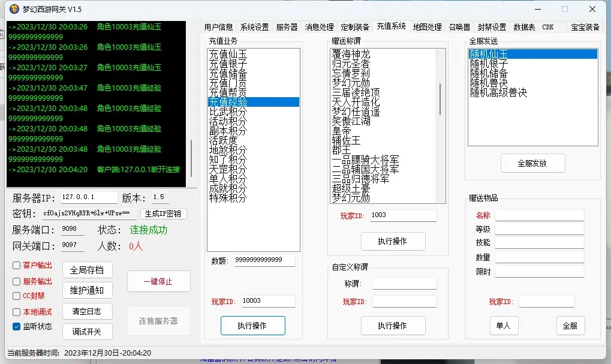The width and height of the screenshot is (611, 364).
Task: Open the 定制装备 tab
Action: (355, 27)
